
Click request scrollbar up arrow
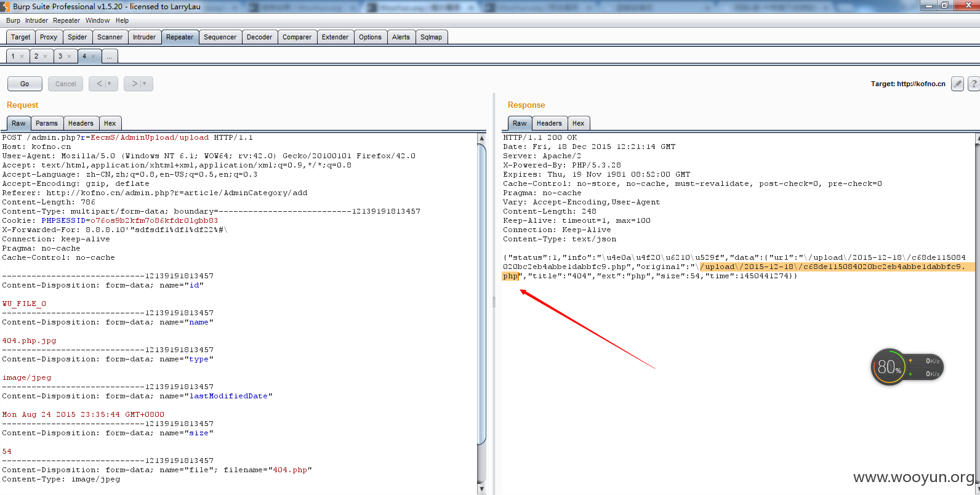pyautogui.click(x=481, y=138)
